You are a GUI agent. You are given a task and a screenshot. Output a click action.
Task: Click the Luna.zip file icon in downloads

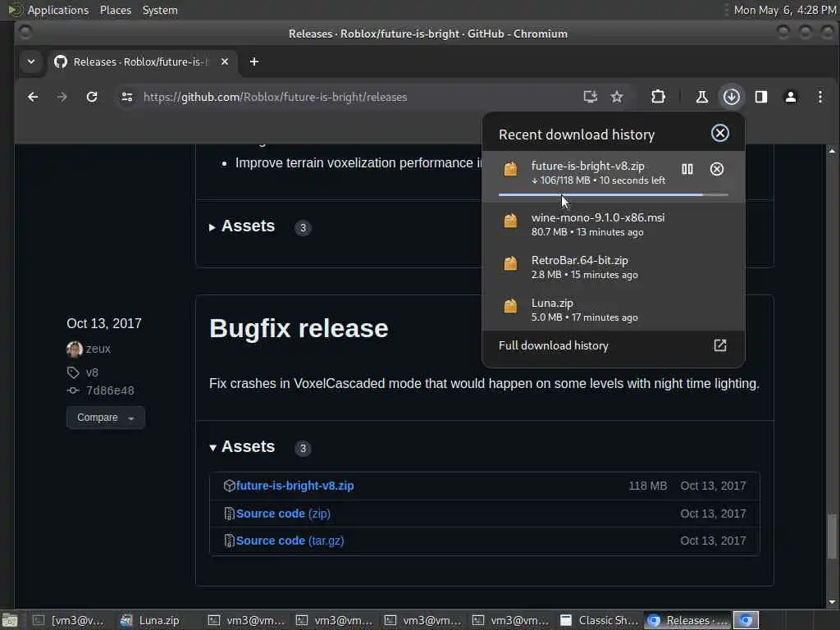point(510,306)
